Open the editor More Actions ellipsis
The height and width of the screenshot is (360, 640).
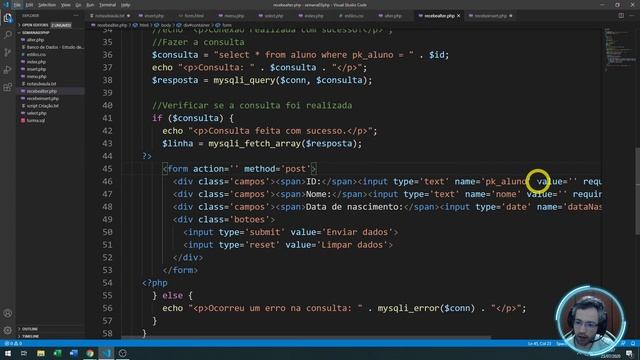point(632,16)
